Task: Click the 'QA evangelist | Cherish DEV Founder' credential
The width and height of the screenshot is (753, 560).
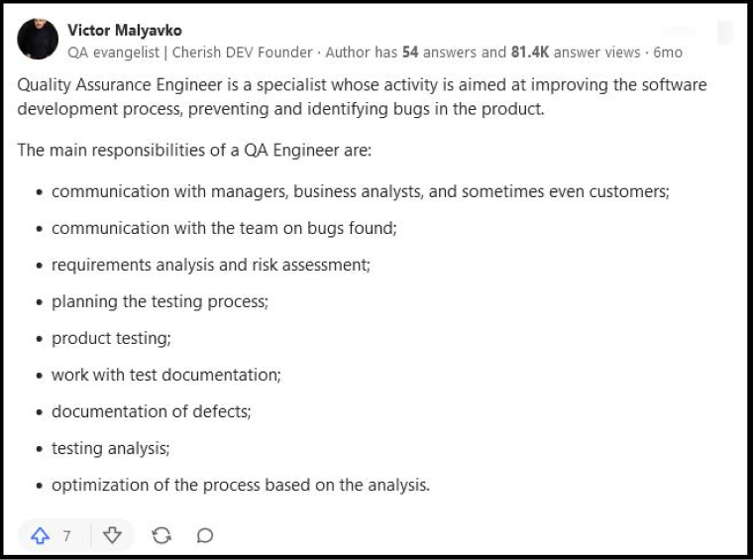Action: coord(190,52)
